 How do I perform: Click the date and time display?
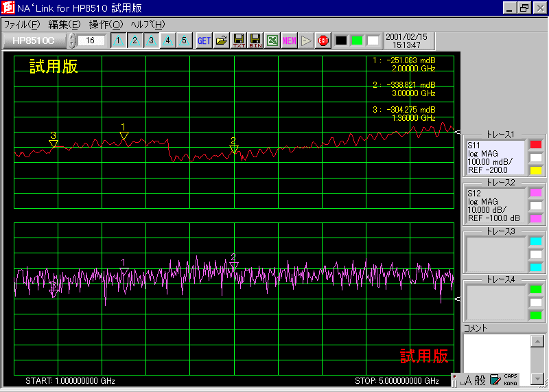click(x=406, y=41)
